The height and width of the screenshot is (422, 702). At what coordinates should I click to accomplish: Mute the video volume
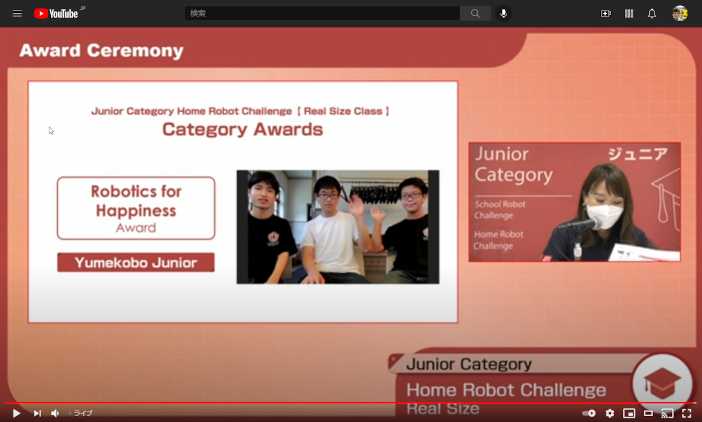(55, 413)
